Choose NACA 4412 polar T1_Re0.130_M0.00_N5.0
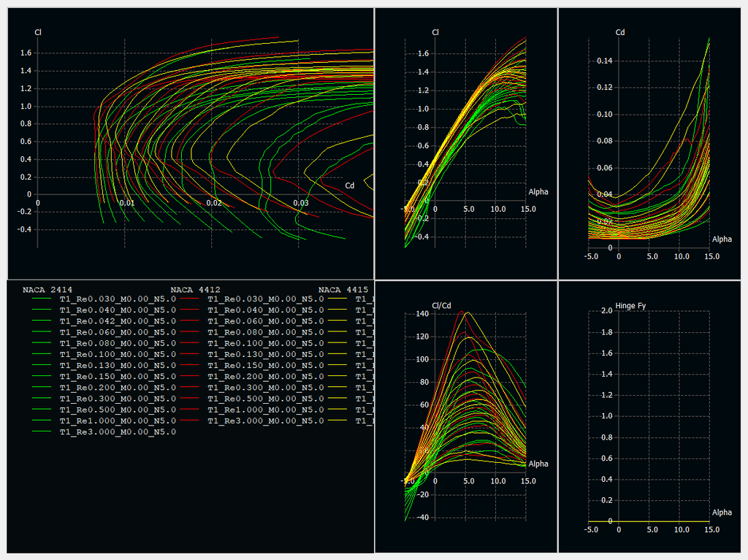Screen dimensions: 748x560 pyautogui.click(x=265, y=354)
